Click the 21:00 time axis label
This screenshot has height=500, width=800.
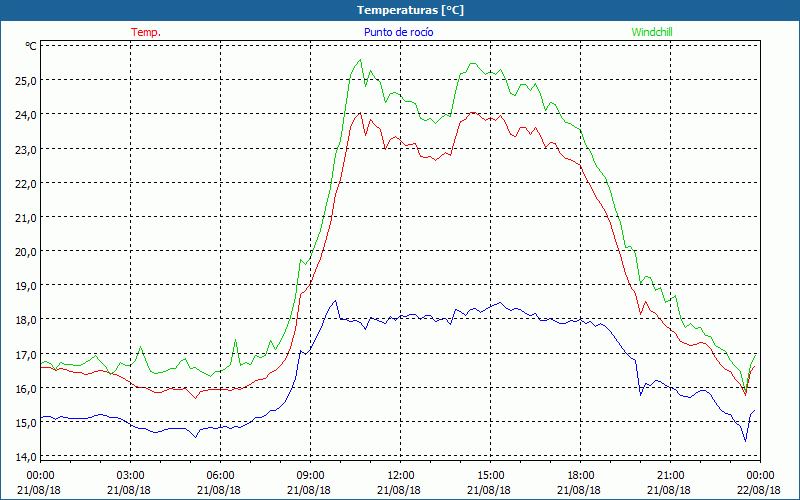click(x=670, y=476)
